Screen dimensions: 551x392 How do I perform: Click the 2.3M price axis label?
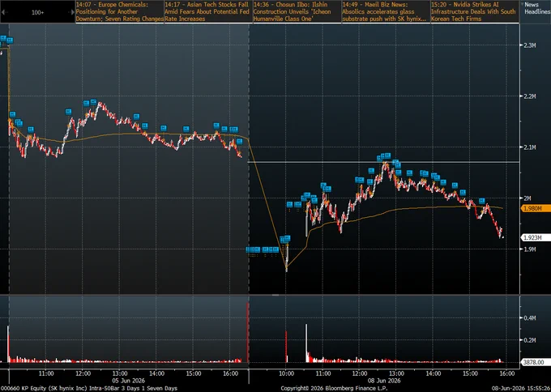[x=530, y=45]
